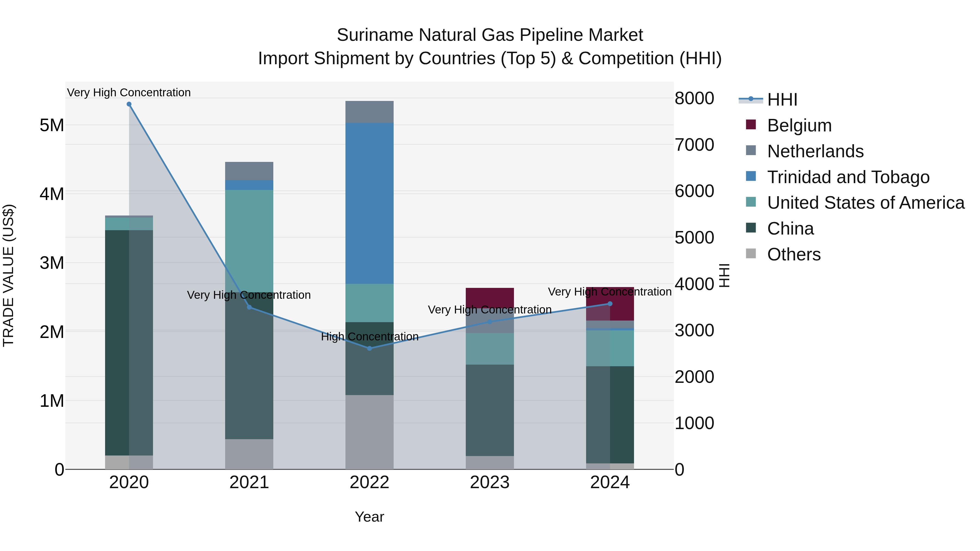980x551 pixels.
Task: Click the 2021 x-axis label
Action: [249, 482]
